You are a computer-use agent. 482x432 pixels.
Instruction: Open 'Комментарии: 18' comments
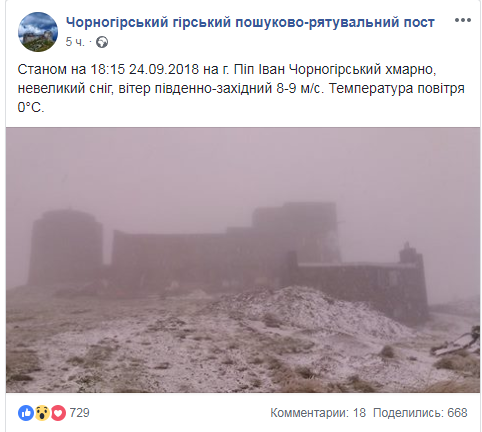[318, 413]
